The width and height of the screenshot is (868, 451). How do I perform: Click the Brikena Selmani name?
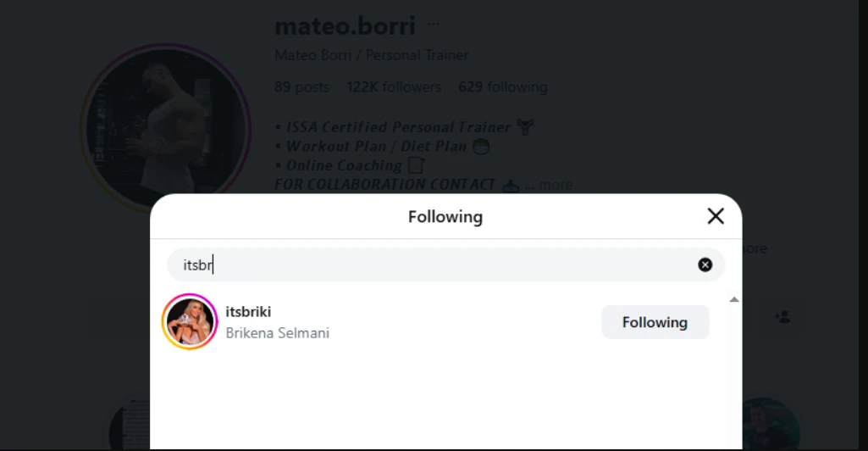tap(277, 333)
